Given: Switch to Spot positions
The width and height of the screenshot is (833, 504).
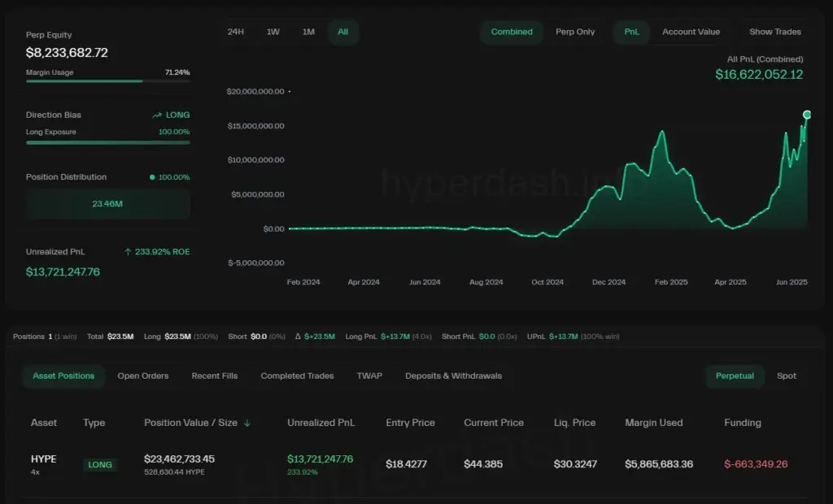Looking at the screenshot, I should 787,376.
